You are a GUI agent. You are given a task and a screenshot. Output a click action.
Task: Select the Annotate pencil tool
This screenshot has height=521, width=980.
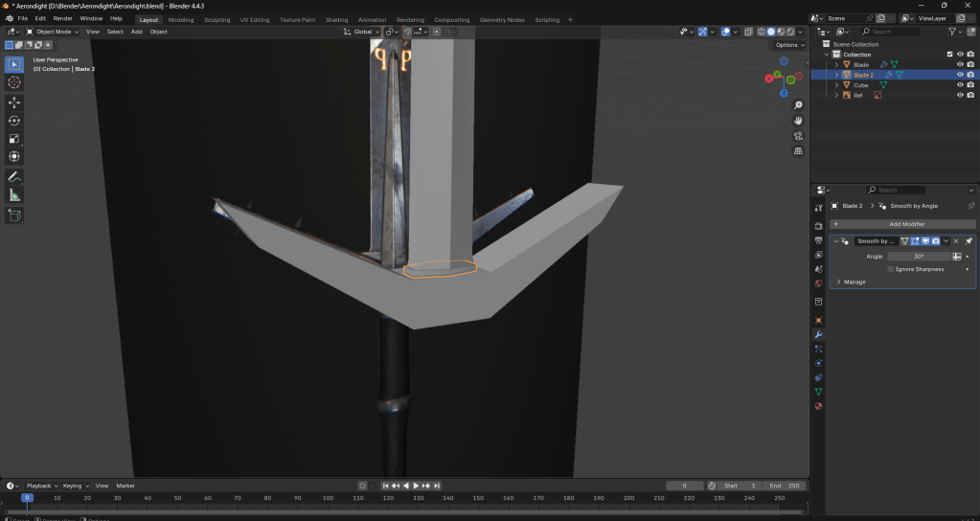(x=14, y=177)
